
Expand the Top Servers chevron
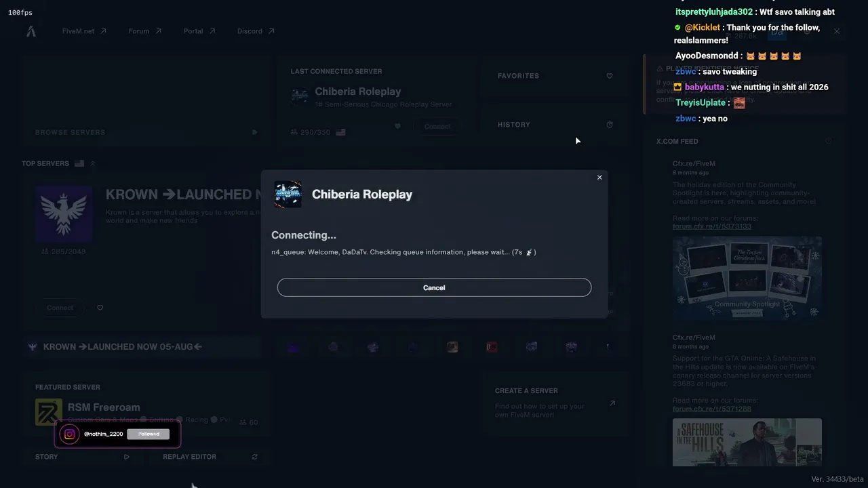(x=93, y=163)
